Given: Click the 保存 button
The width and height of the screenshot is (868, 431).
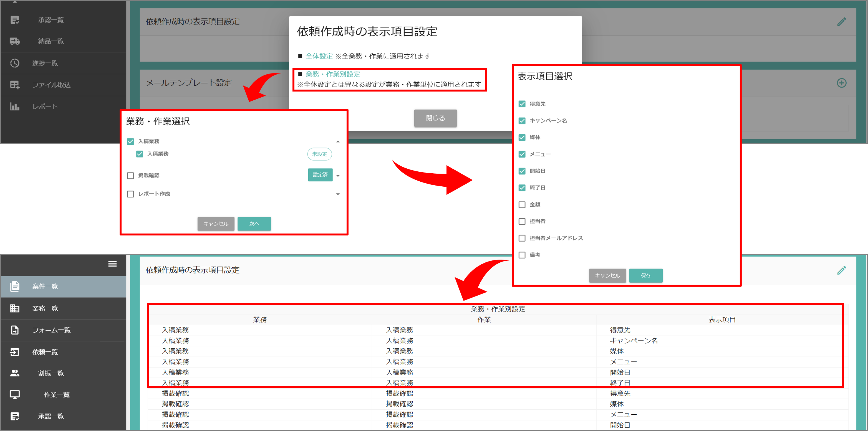Looking at the screenshot, I should [646, 275].
